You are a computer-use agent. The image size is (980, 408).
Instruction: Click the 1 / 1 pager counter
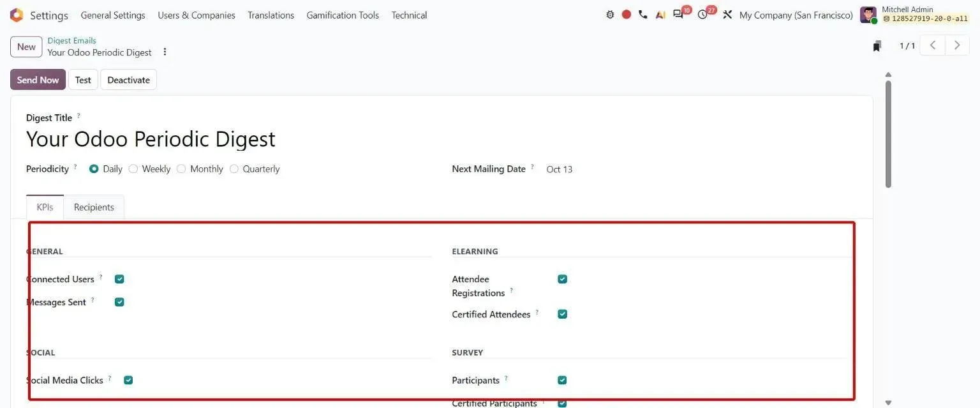tap(907, 46)
